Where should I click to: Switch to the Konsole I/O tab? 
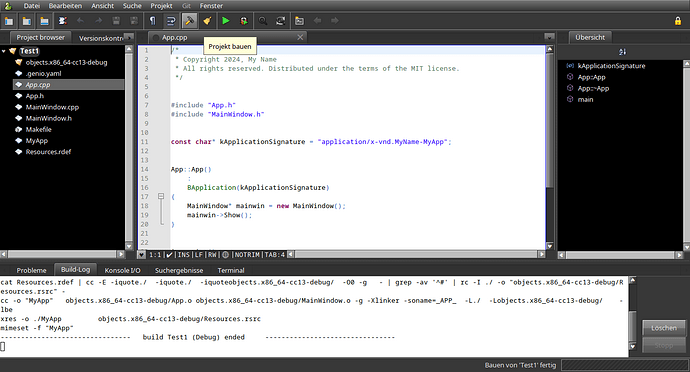[x=122, y=270]
